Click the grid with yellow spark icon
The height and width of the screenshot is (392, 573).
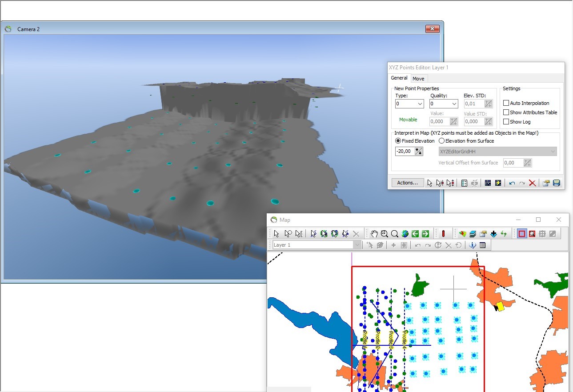[498, 183]
